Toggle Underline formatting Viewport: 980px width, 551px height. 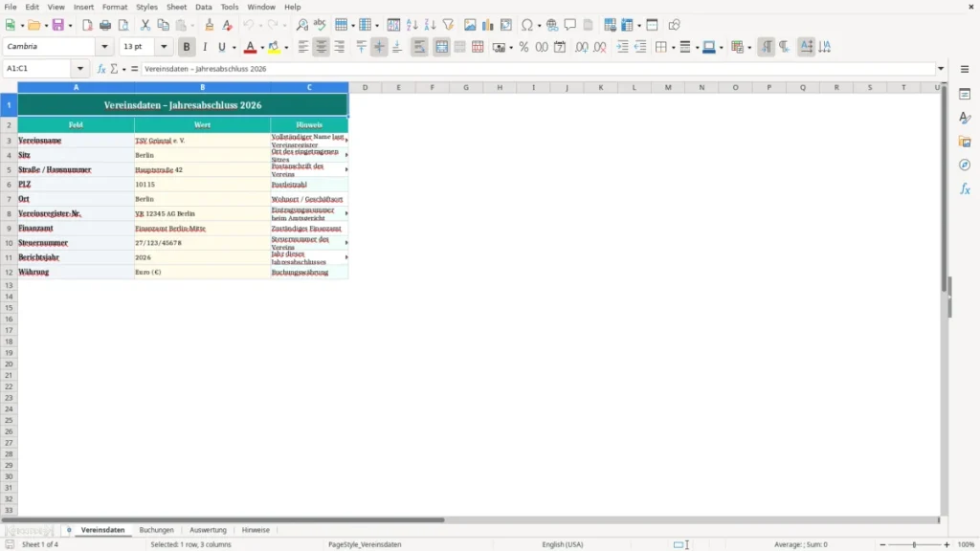221,47
